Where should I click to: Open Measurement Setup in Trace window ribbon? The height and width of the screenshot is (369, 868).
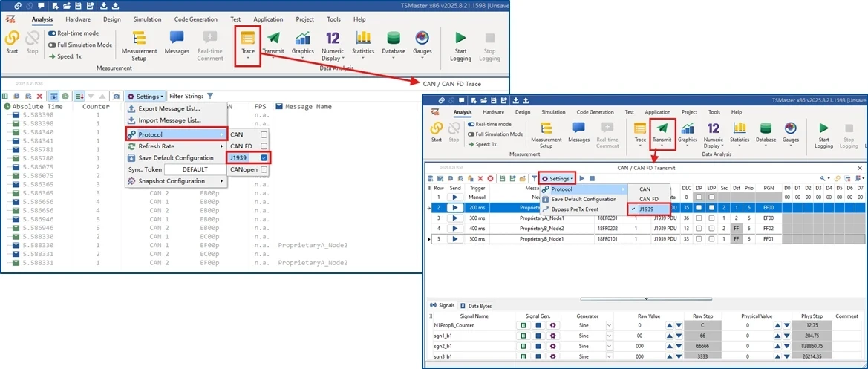139,46
